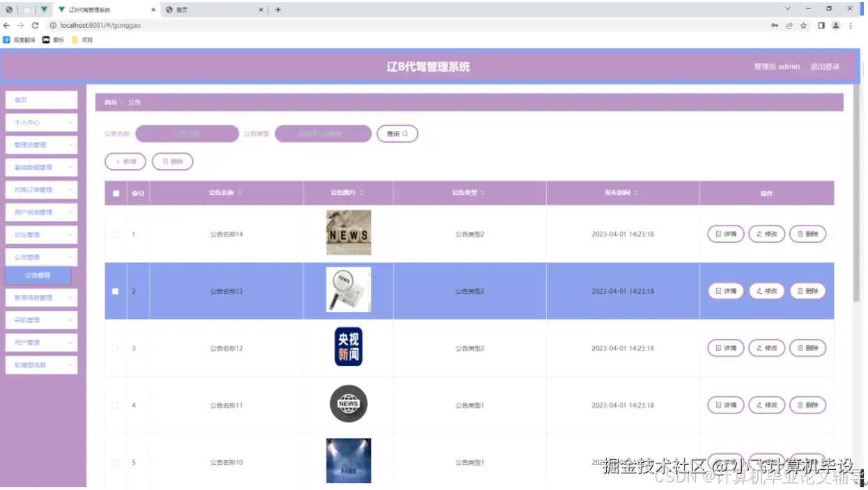Click 删除 in 公告名称12 row
This screenshot has width=868, height=490.
click(x=808, y=348)
